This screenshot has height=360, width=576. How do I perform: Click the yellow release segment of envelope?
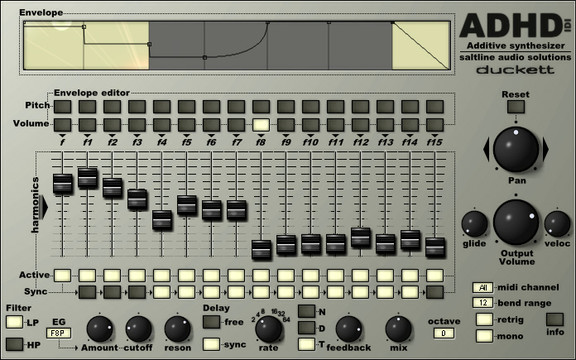pos(421,45)
